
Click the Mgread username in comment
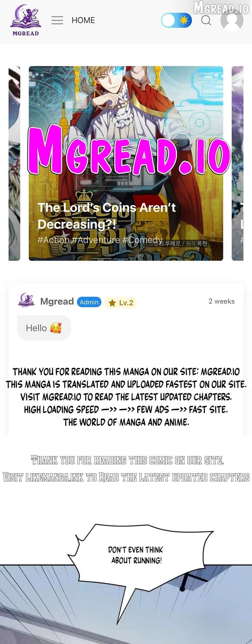(57, 301)
